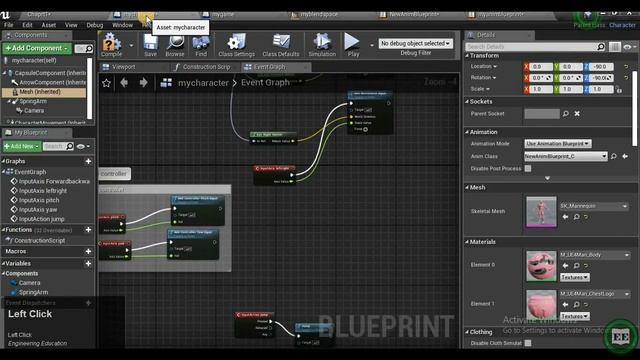Add a new graph with plus icon
The height and width of the screenshot is (360, 640).
tap(88, 162)
